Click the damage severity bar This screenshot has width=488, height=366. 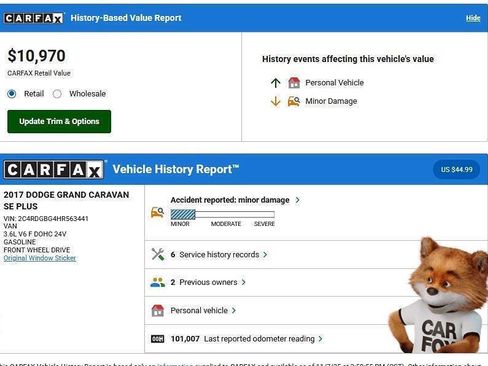click(223, 214)
